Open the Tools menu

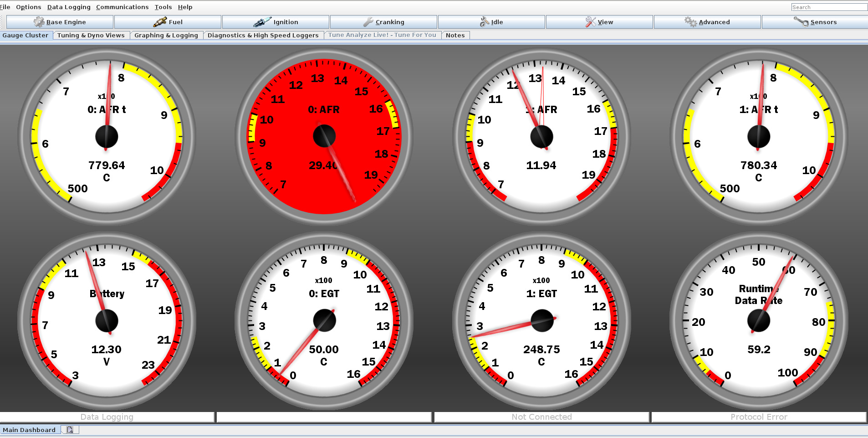click(x=163, y=7)
